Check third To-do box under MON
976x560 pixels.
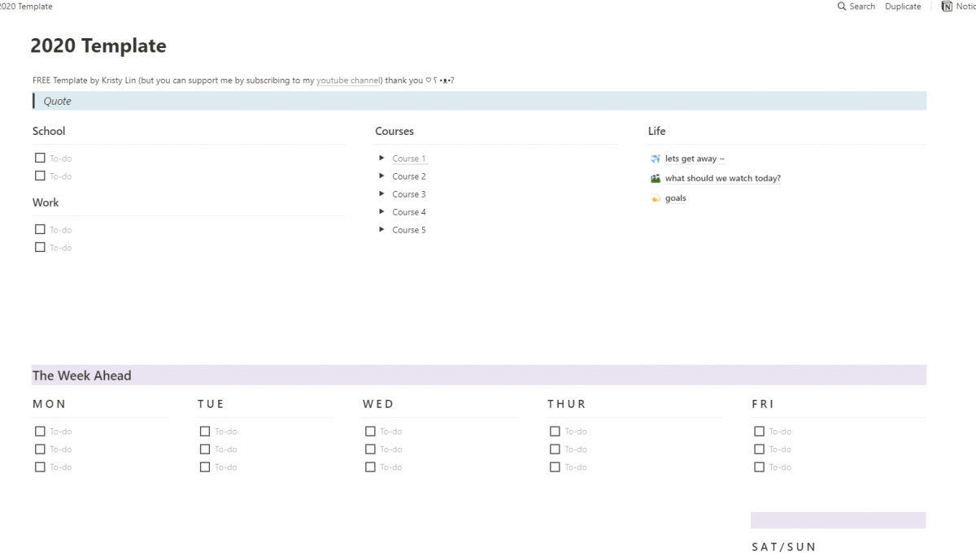click(40, 467)
